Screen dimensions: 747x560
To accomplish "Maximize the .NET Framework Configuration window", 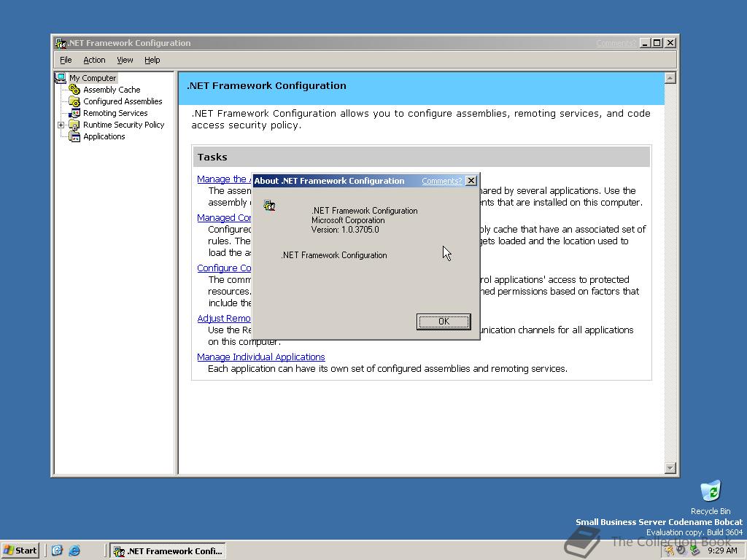I will [x=657, y=43].
